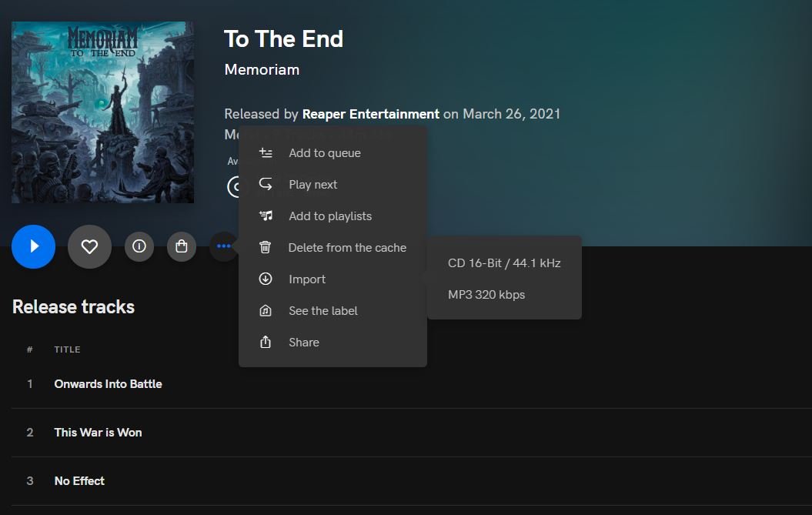Click the Import download icon
812x515 pixels.
click(265, 279)
